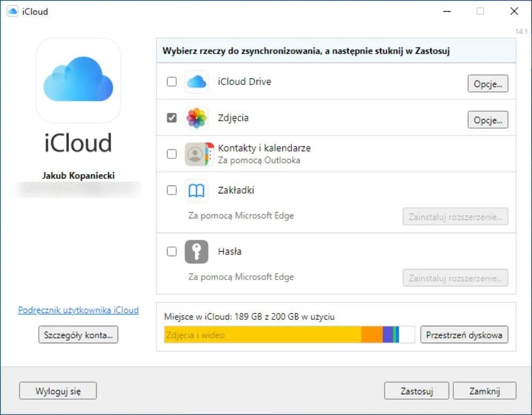Viewport: 532px width, 415px height.
Task: Open Opcje for Zdjęcia
Action: [x=487, y=120]
